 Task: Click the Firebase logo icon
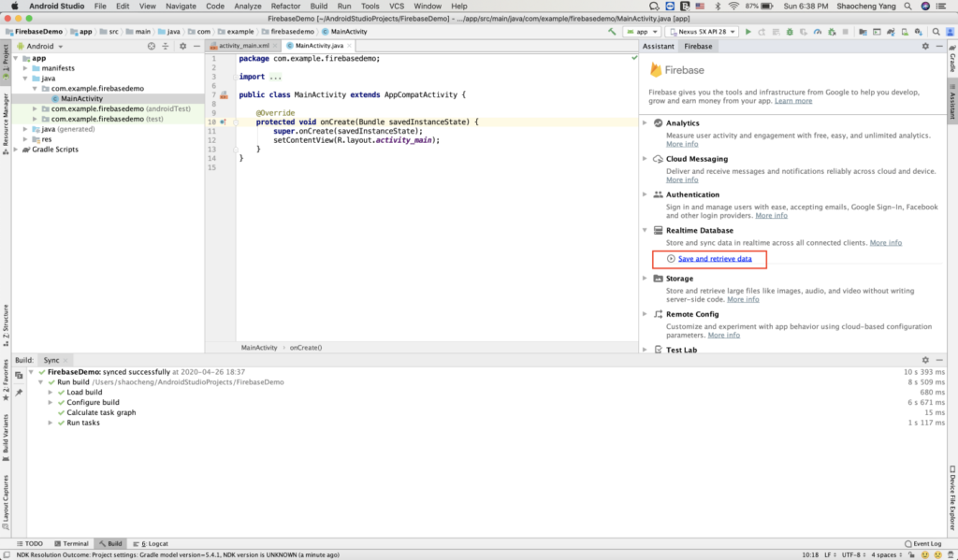point(656,69)
